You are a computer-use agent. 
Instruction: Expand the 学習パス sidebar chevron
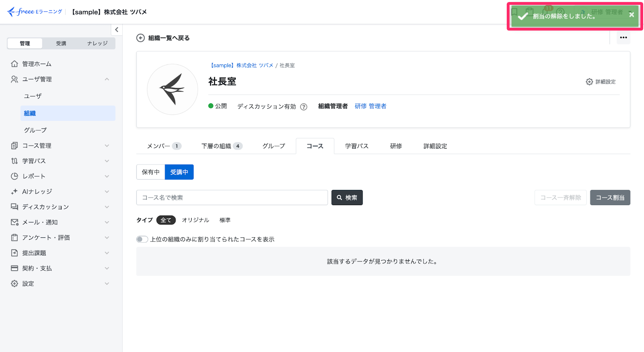tap(107, 161)
